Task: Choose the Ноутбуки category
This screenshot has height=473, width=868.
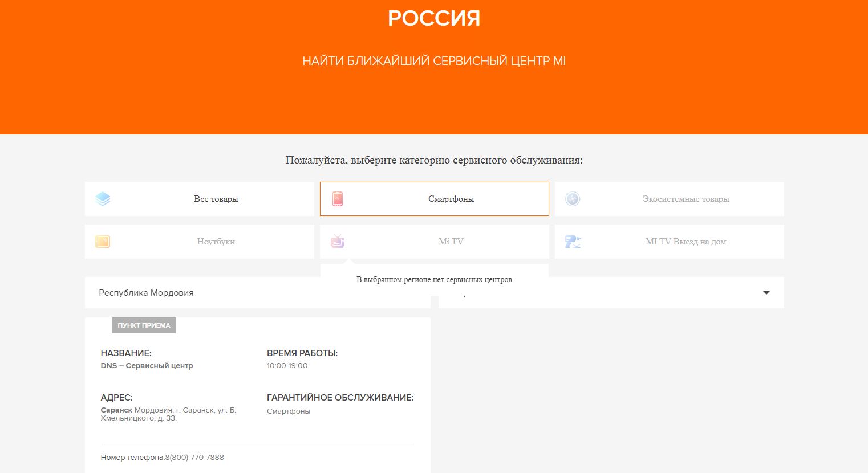Action: pyautogui.click(x=200, y=242)
